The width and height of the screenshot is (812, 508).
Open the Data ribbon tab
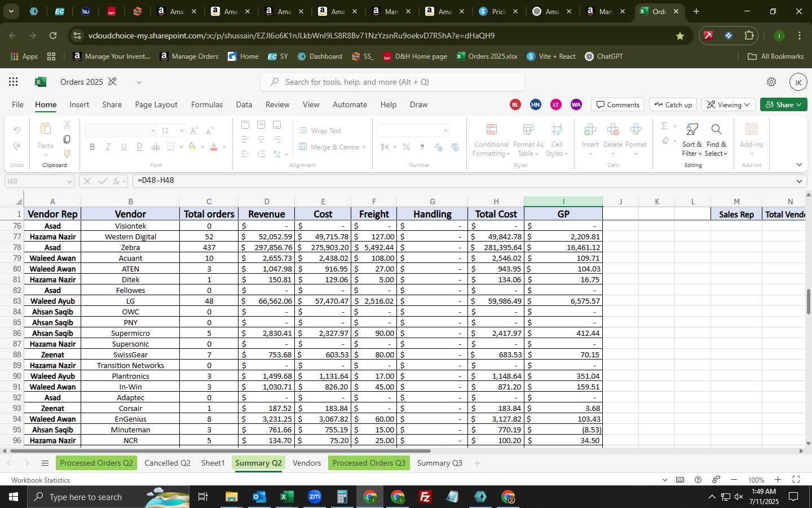[x=244, y=104]
